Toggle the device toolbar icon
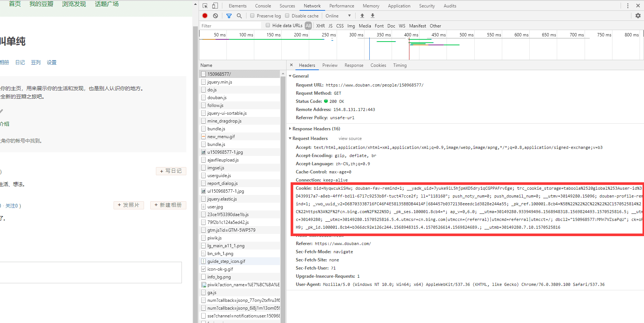The height and width of the screenshot is (323, 644). [215, 6]
